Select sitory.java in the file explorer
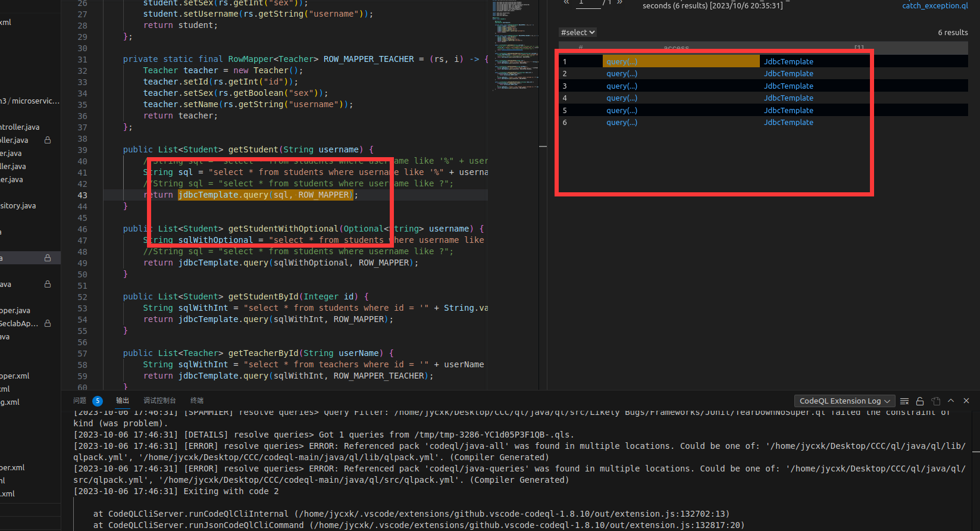This screenshot has height=531, width=980. click(x=18, y=206)
